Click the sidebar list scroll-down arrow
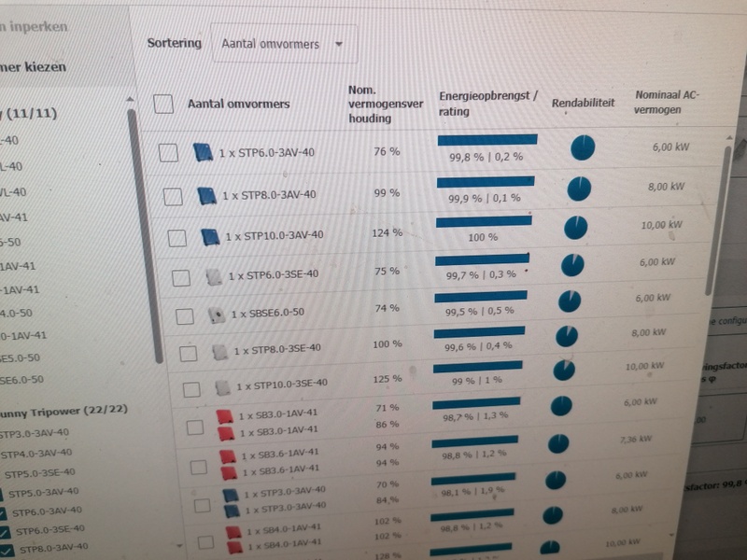The width and height of the screenshot is (747, 560). pos(179,545)
